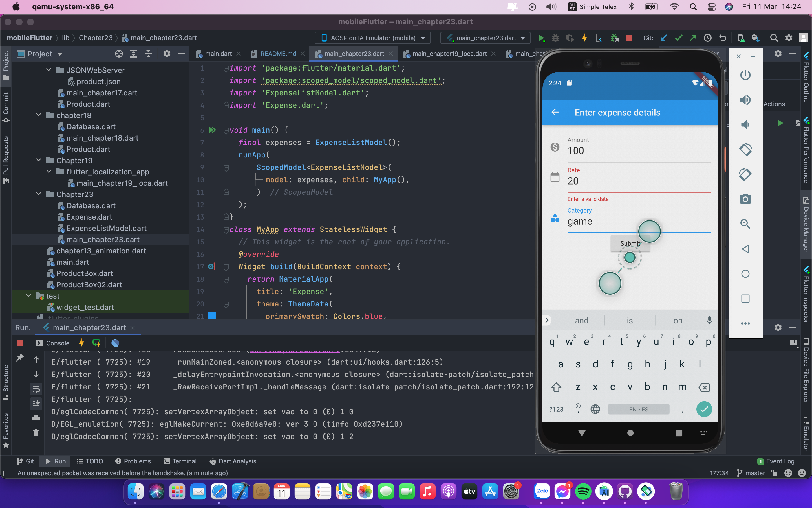The width and height of the screenshot is (812, 508).
Task: Collapse chapter18 folder
Action: (39, 115)
